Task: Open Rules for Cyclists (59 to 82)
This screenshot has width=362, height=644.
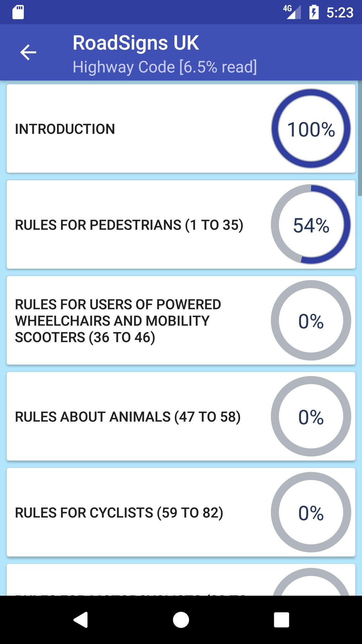Action: click(181, 512)
